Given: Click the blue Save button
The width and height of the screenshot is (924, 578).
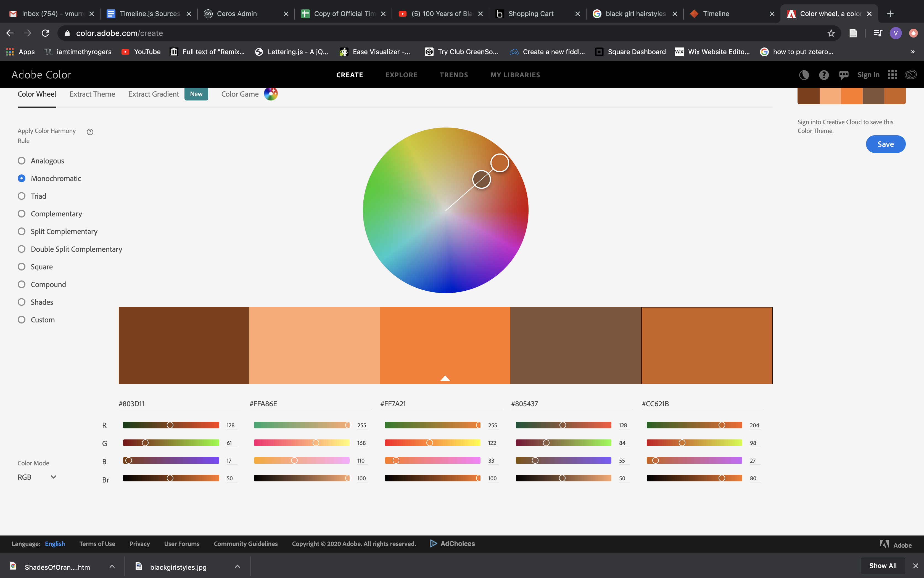Looking at the screenshot, I should tap(885, 144).
